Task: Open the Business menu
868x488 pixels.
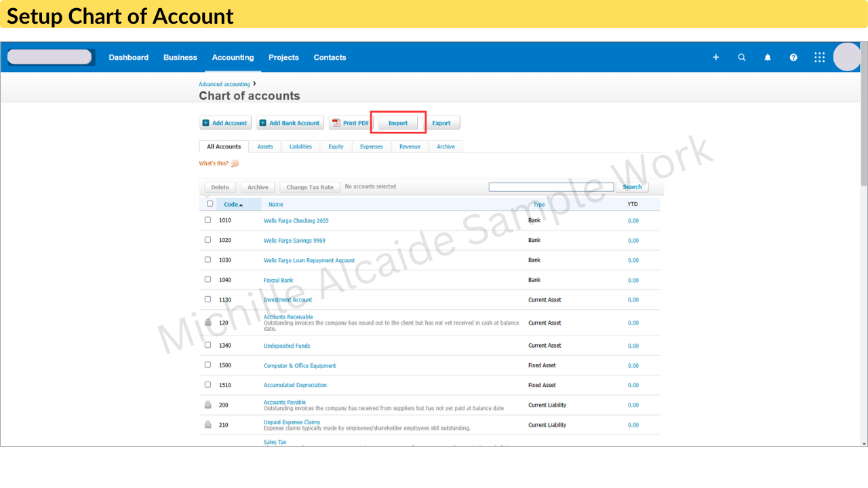Action: 180,58
